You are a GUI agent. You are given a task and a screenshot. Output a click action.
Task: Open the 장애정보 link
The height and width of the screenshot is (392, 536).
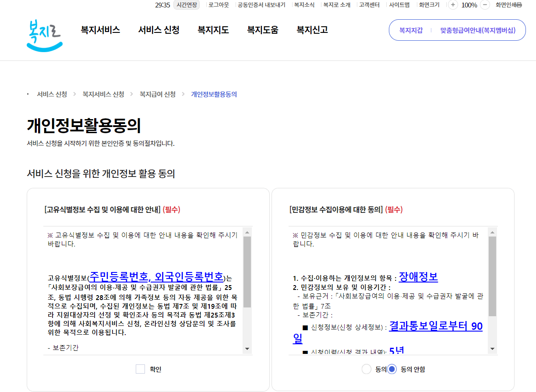[x=417, y=276]
